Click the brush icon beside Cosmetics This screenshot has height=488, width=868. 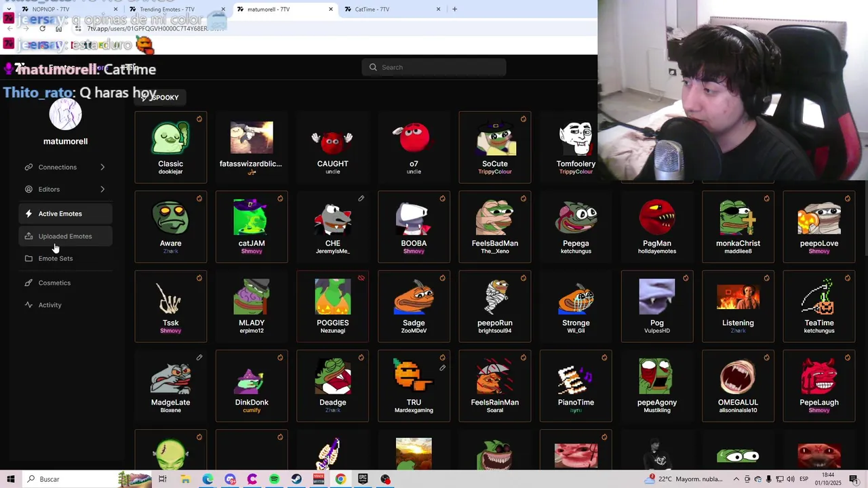click(28, 283)
